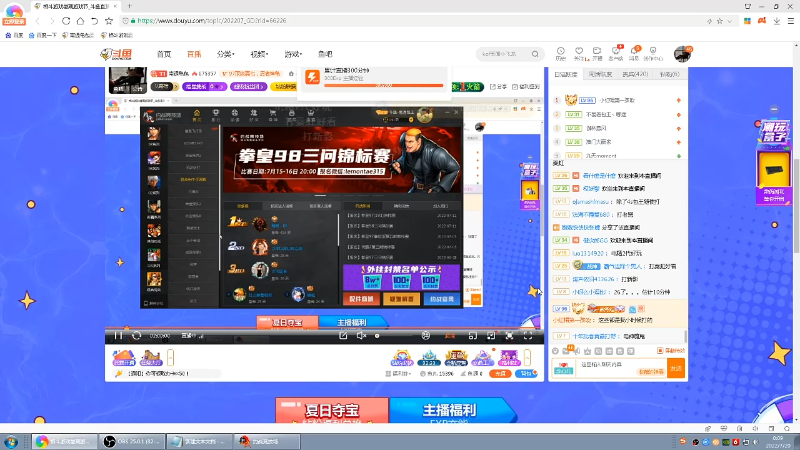Image resolution: width=800 pixels, height=450 pixels.
Task: Expand the 分类 nav dropdown
Action: tap(225, 54)
